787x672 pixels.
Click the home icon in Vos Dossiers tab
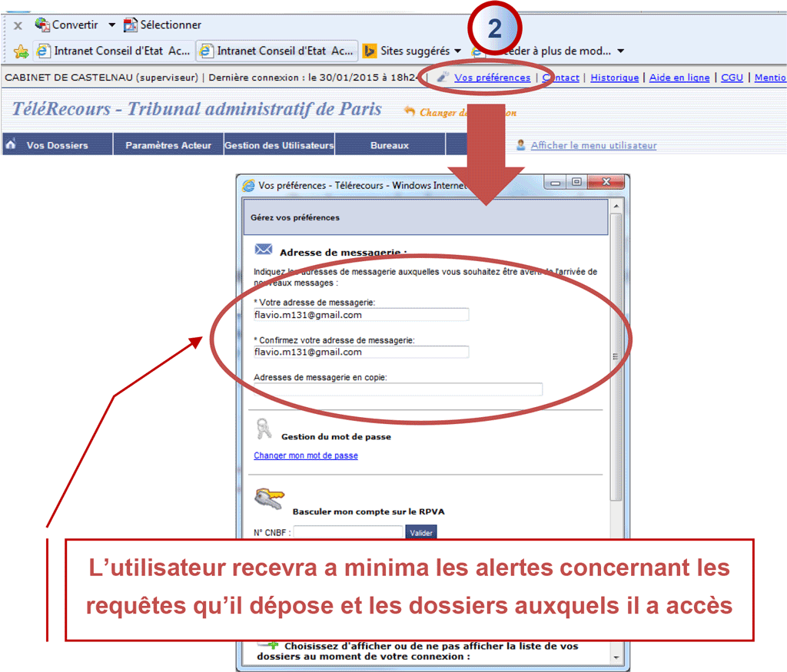[11, 144]
